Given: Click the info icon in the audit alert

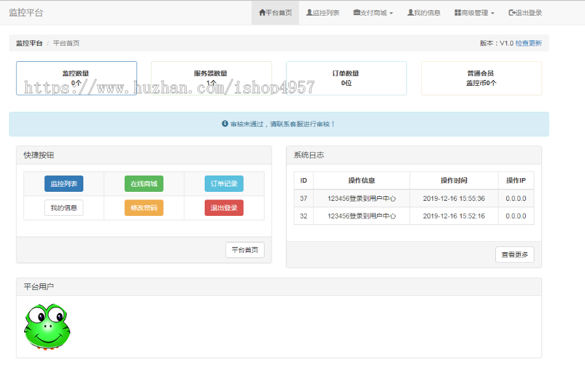Looking at the screenshot, I should click(x=225, y=124).
